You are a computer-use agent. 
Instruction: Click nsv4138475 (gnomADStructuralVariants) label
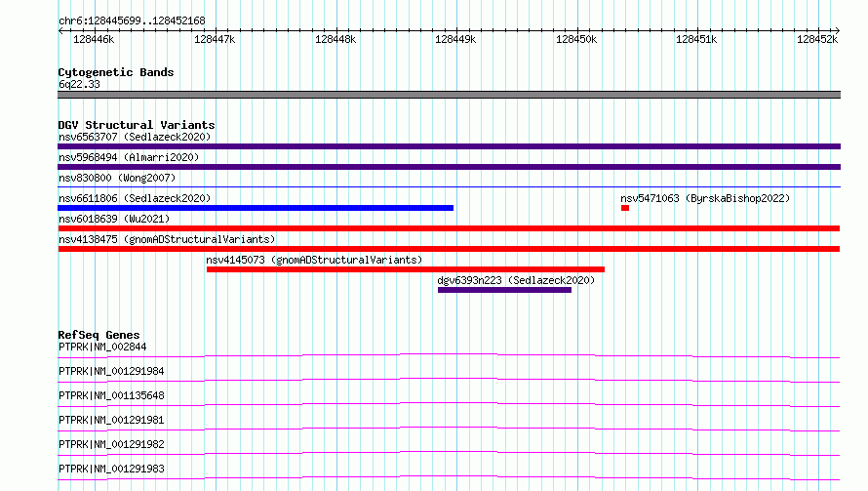tap(167, 239)
